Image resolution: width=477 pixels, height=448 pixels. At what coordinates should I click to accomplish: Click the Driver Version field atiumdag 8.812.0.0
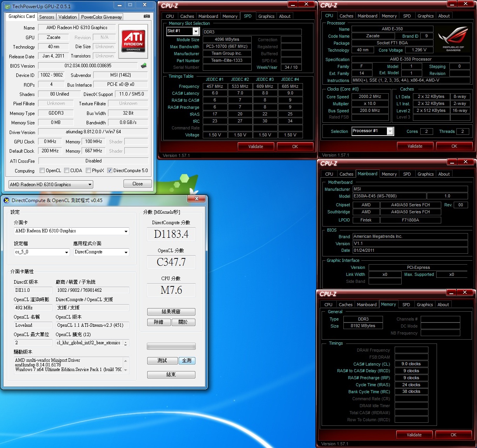(93, 132)
